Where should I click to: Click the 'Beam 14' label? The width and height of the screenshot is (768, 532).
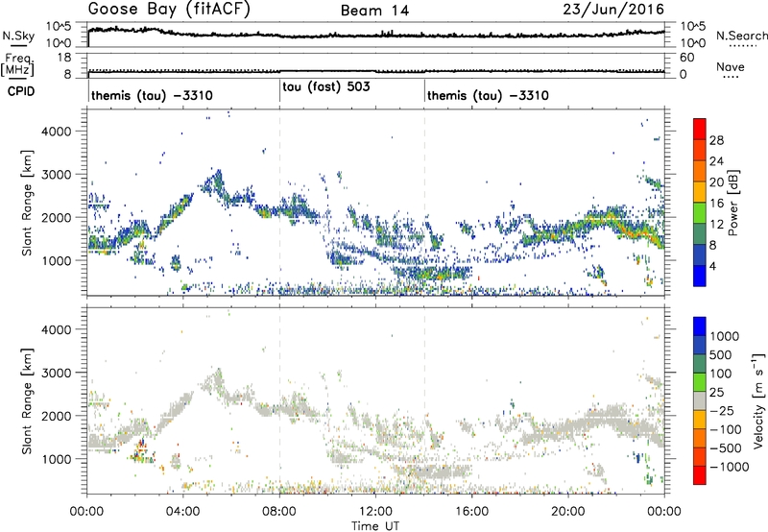374,11
